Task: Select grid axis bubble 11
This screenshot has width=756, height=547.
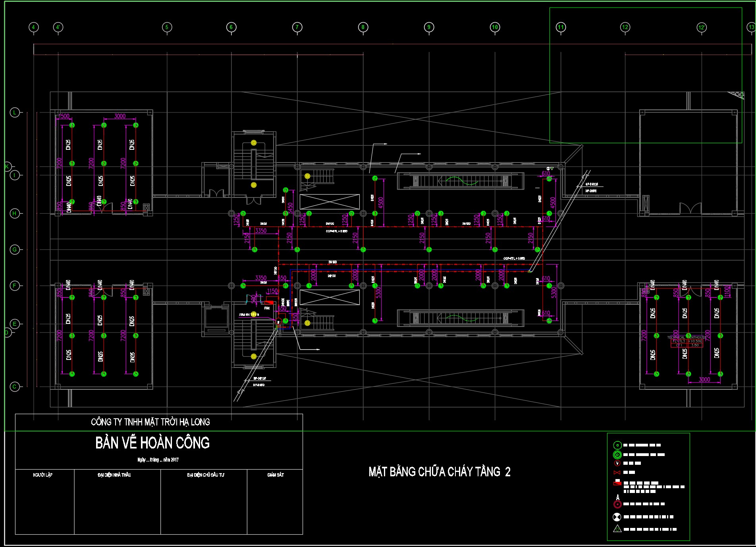Action: click(x=561, y=27)
